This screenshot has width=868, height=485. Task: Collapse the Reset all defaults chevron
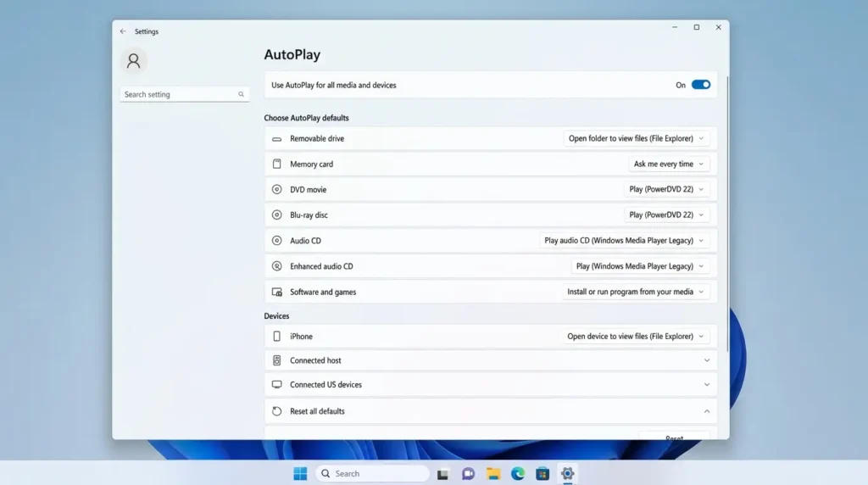[x=707, y=411]
